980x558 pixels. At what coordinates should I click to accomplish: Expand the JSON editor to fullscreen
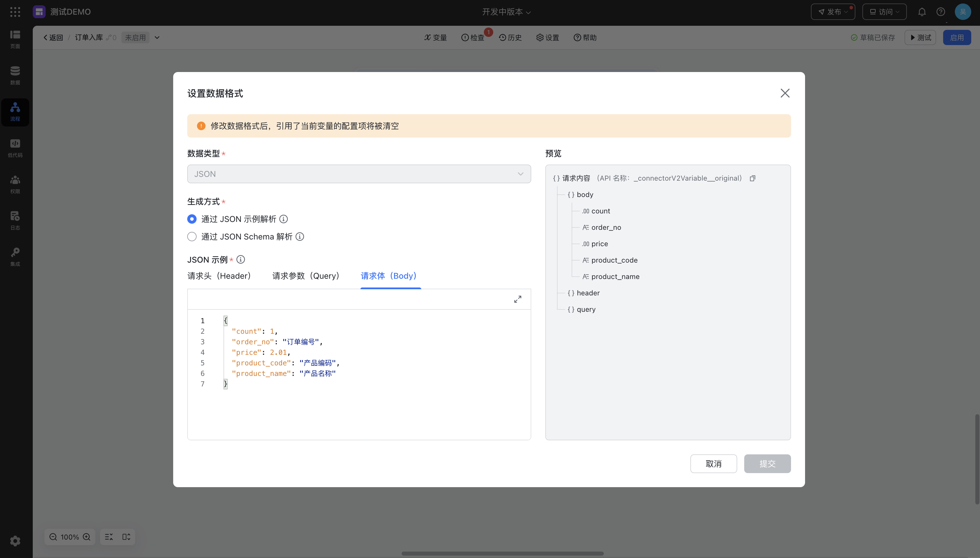(517, 299)
